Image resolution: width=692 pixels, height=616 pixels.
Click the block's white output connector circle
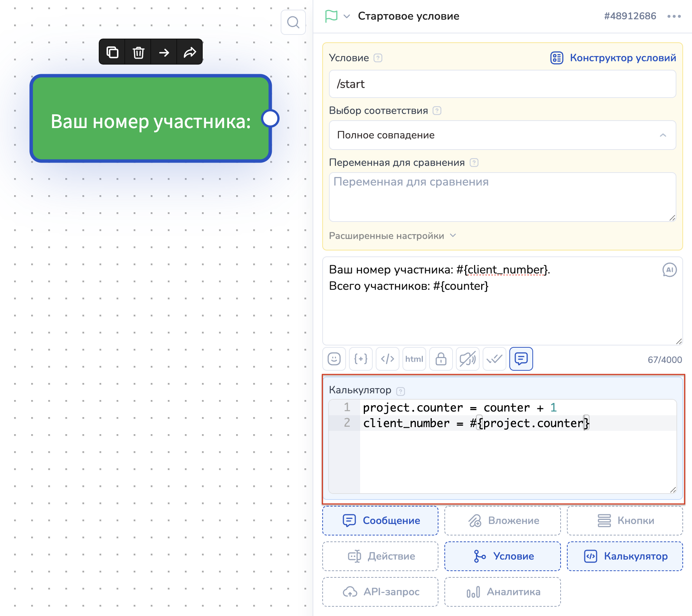(x=270, y=118)
